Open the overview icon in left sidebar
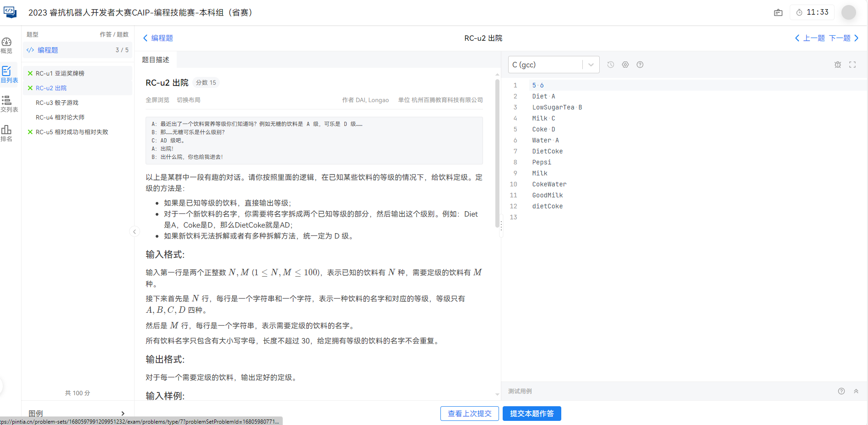 coord(6,45)
